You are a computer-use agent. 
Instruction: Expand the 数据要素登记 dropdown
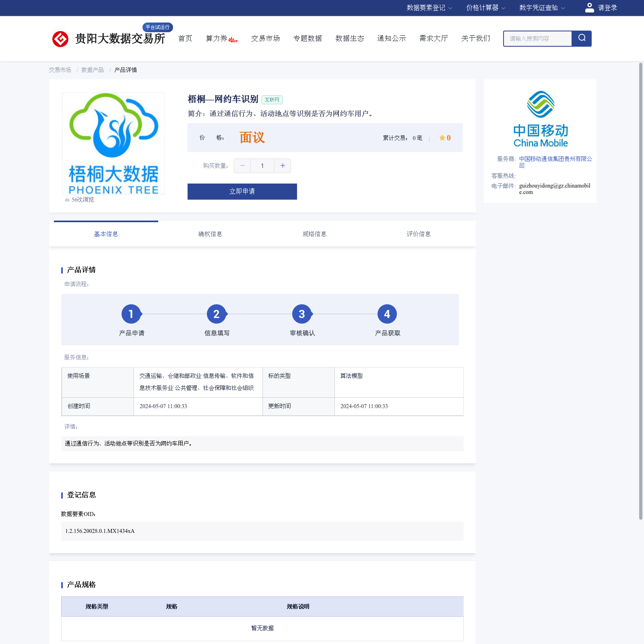point(429,8)
